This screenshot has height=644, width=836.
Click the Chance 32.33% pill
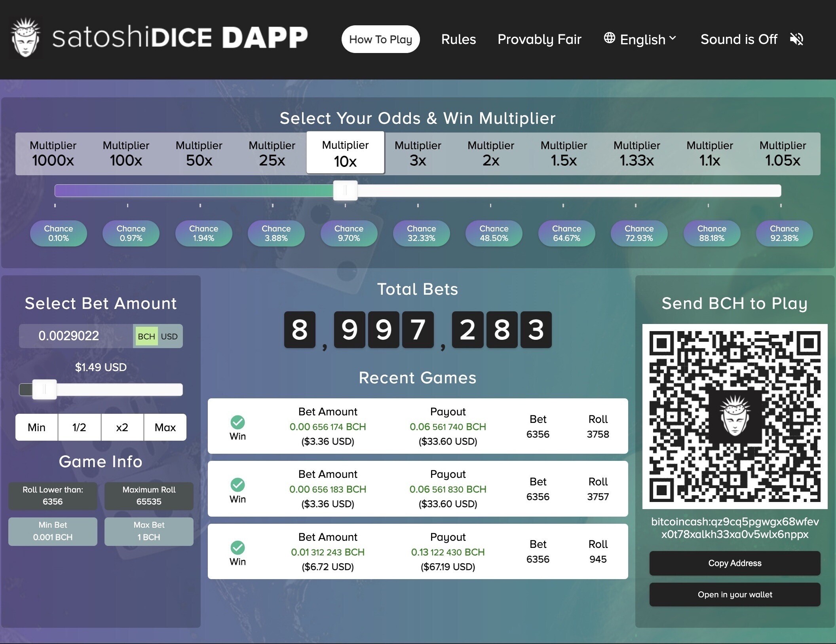pos(421,233)
